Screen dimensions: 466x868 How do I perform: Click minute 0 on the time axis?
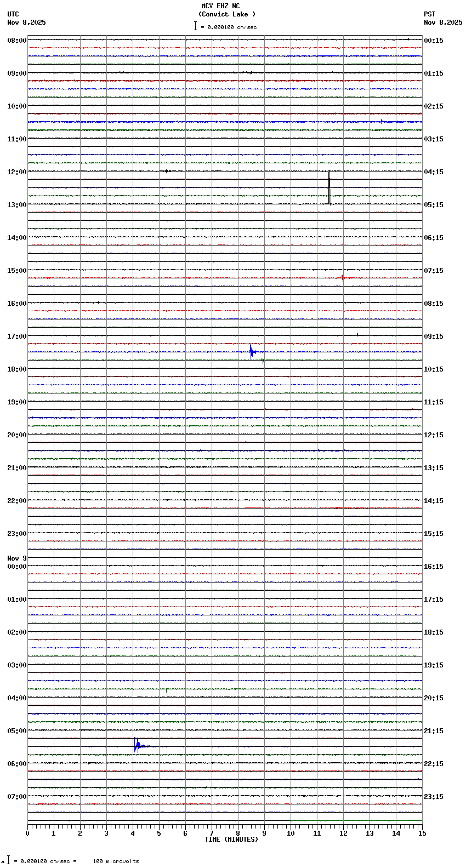click(x=27, y=833)
